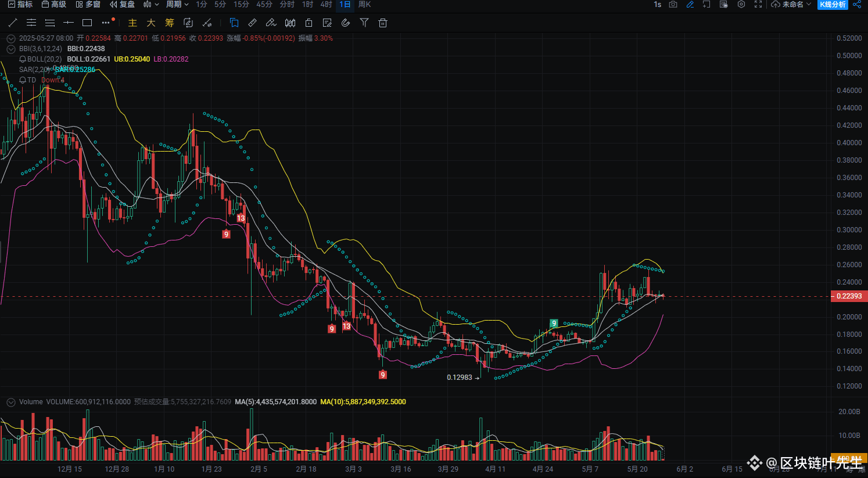The width and height of the screenshot is (868, 478).
Task: Toggle the BOLL indicator alert bell
Action: (x=23, y=59)
